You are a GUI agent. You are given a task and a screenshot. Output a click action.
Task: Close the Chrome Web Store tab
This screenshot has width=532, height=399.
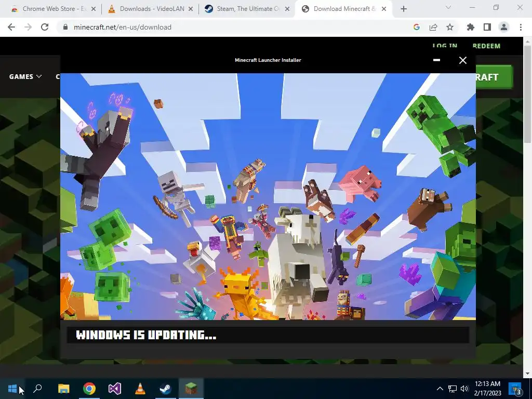[94, 9]
